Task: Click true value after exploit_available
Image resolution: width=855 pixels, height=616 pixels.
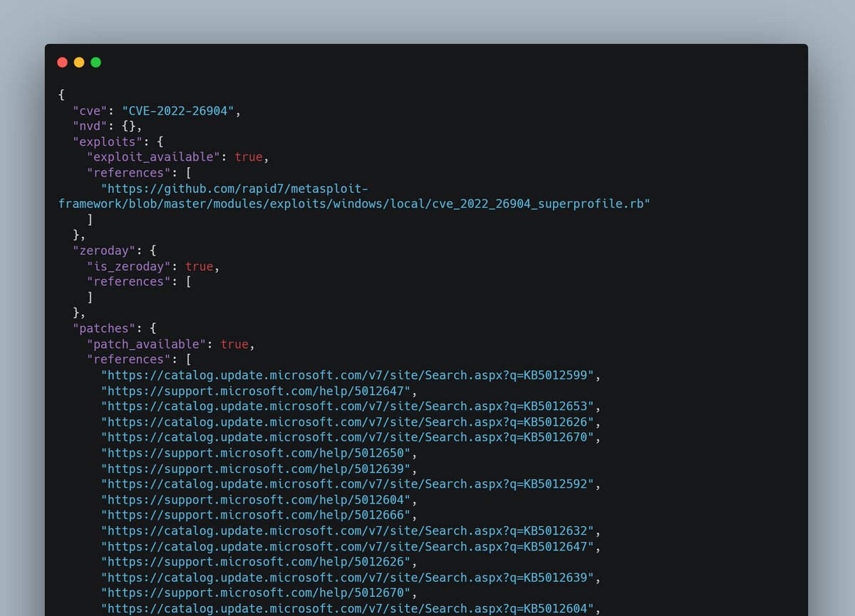Action: coord(249,157)
